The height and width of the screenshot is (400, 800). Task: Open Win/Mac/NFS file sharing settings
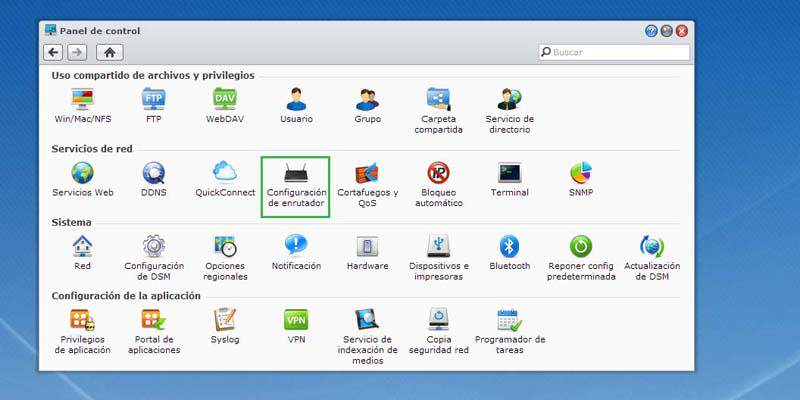83,99
